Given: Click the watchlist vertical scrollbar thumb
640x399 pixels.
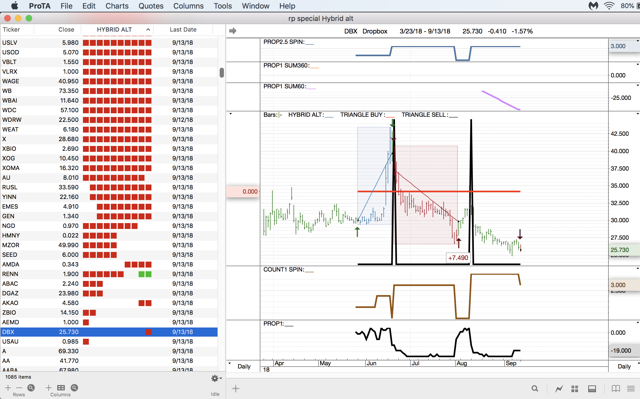Looking at the screenshot, I should pos(222,73).
